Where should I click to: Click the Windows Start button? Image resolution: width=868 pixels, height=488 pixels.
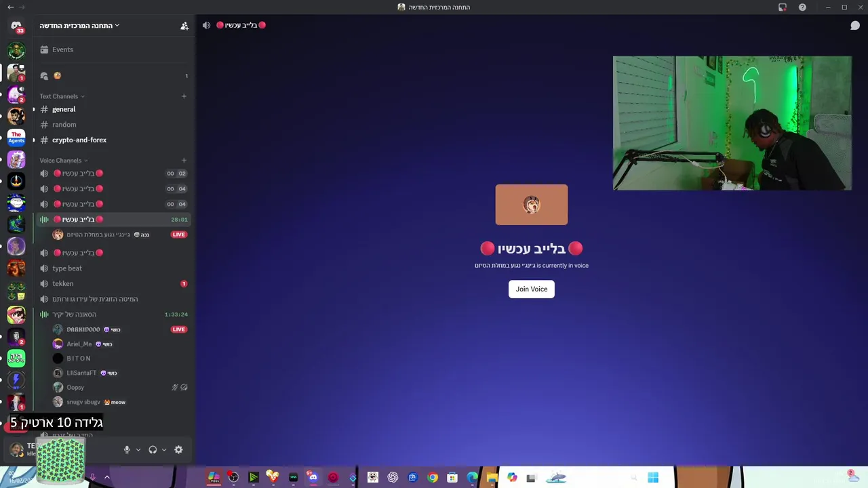point(652,477)
